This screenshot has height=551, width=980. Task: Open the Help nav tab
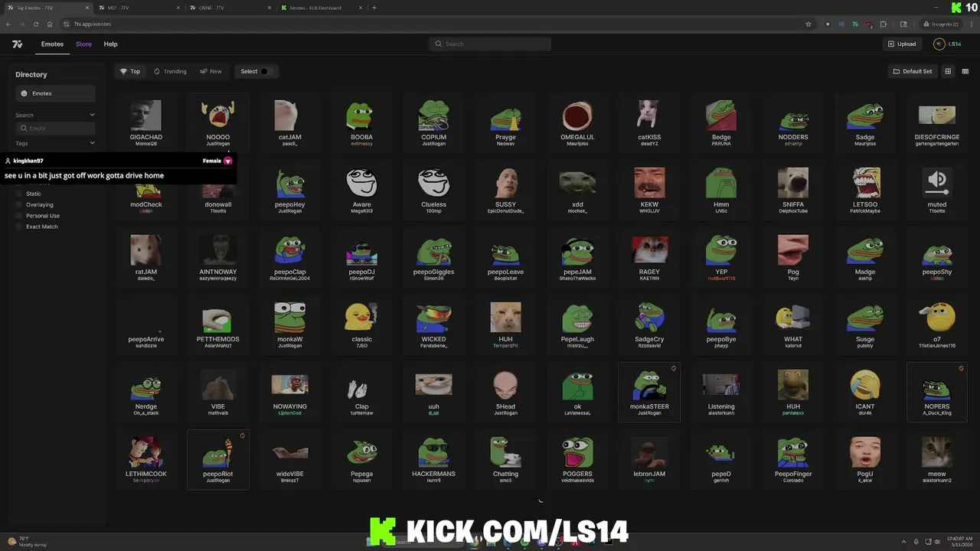pos(110,44)
